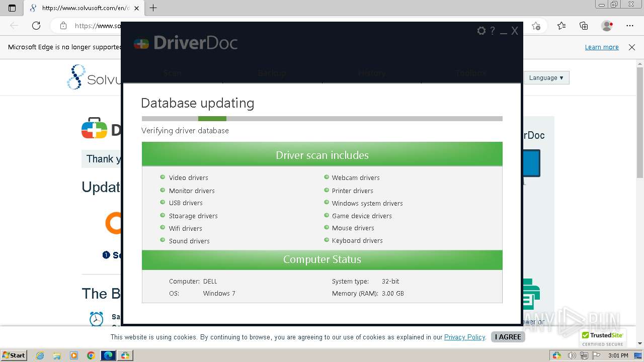View site lock information icon

(x=63, y=26)
